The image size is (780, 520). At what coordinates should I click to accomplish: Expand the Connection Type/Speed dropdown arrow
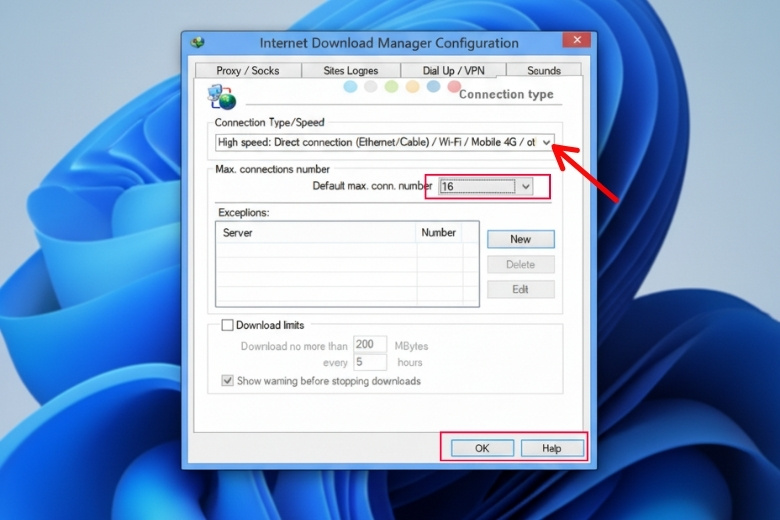tap(546, 142)
